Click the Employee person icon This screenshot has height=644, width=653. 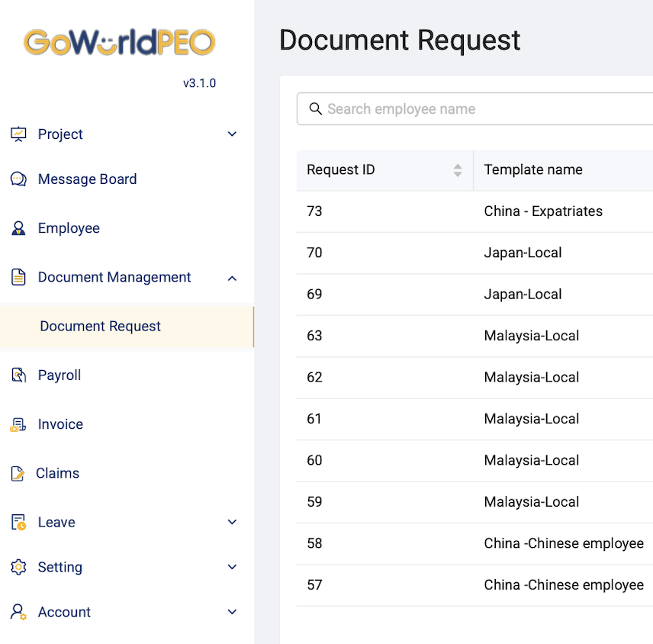[18, 228]
